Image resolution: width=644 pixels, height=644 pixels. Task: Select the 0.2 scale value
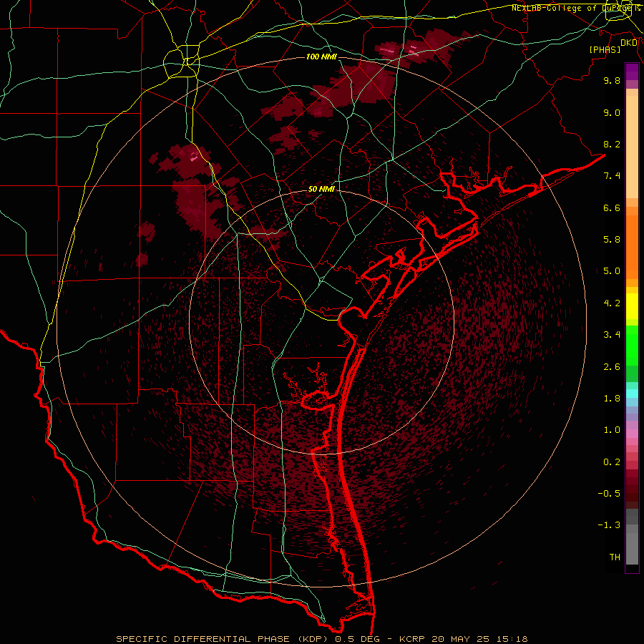pyautogui.click(x=612, y=462)
